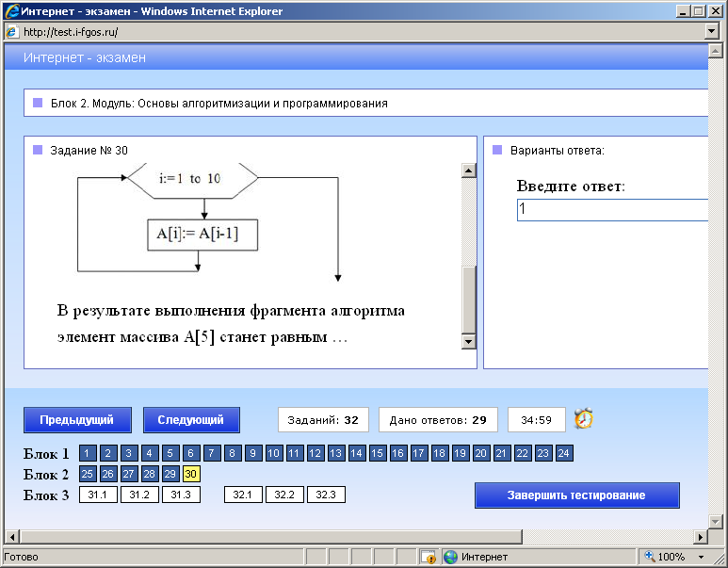Jump to question 6 in Блок 1
Viewport: 728px width, 568px height.
(x=191, y=453)
